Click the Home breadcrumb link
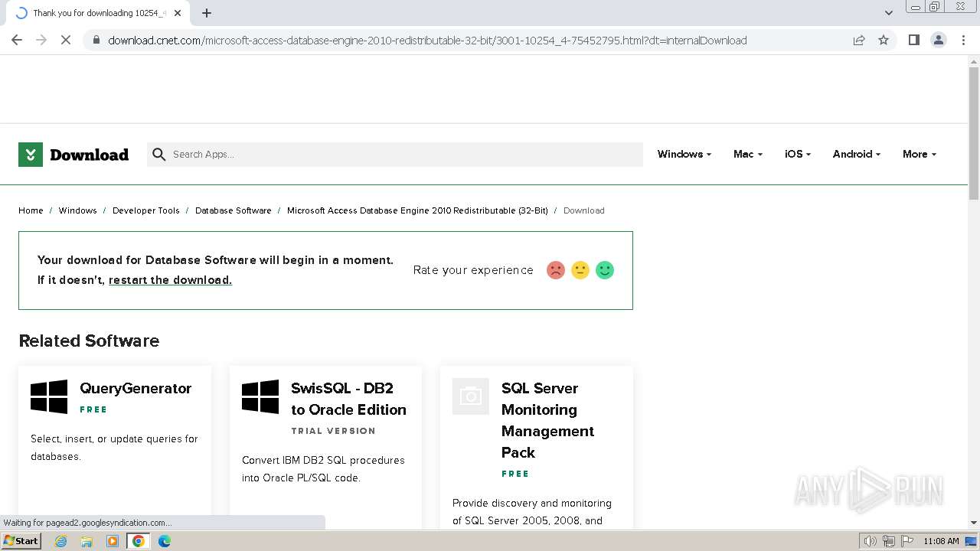980x551 pixels. (x=31, y=210)
